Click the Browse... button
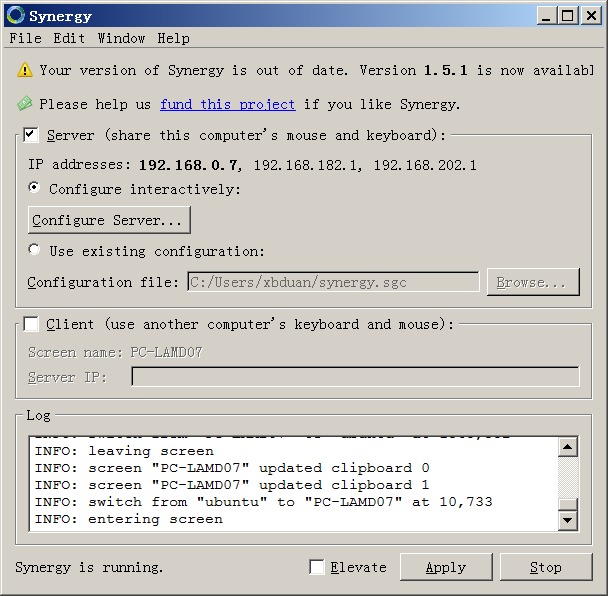This screenshot has width=608, height=596. [x=533, y=282]
